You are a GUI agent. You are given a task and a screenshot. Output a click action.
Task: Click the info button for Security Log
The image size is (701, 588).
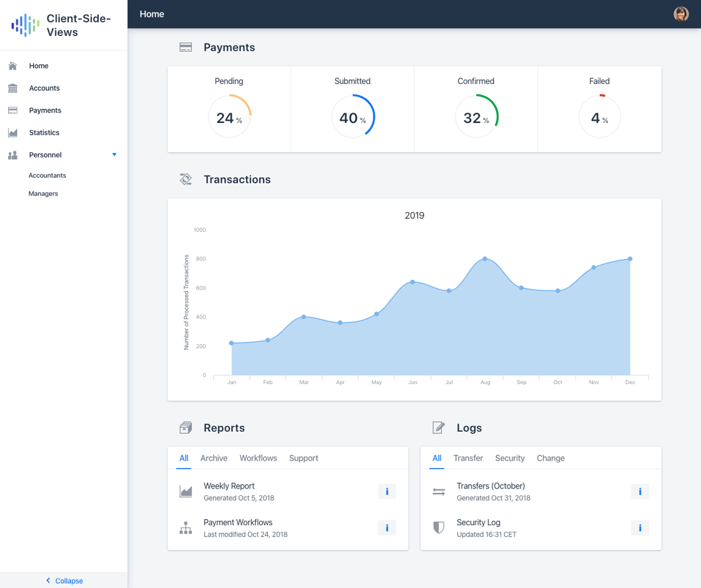click(x=639, y=528)
